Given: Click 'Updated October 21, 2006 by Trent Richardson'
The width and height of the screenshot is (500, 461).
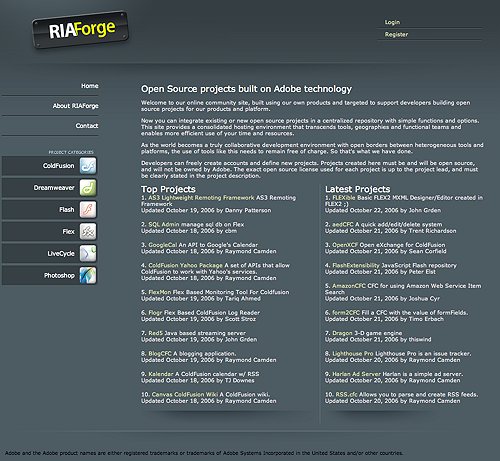Looking at the screenshot, I should [x=391, y=231].
